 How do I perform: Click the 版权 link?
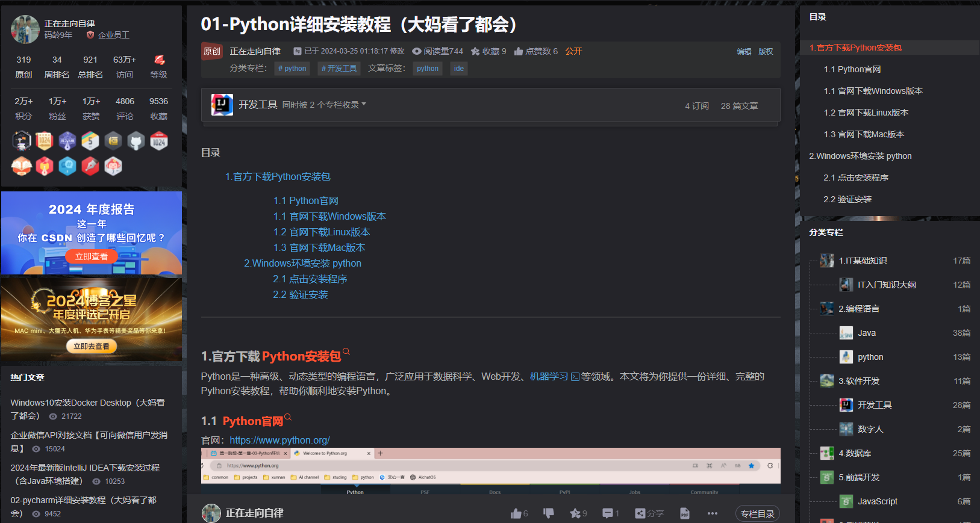(766, 52)
